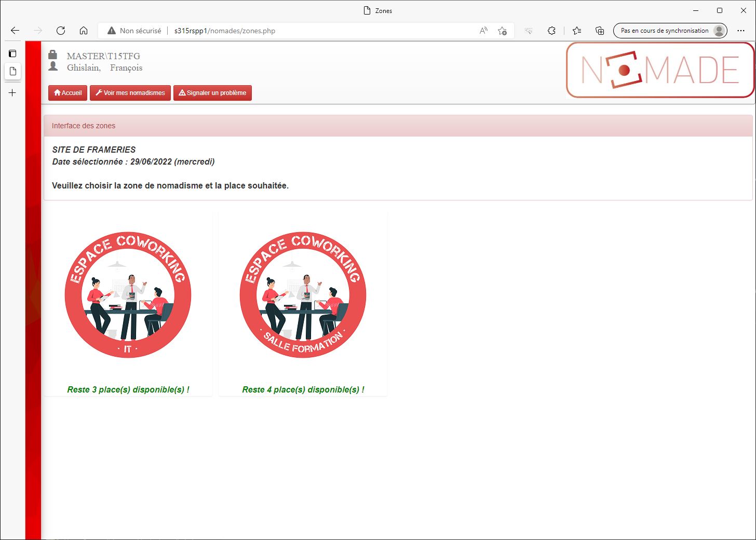The height and width of the screenshot is (540, 756).
Task: Open the tab actions menu icon
Action: coord(12,53)
